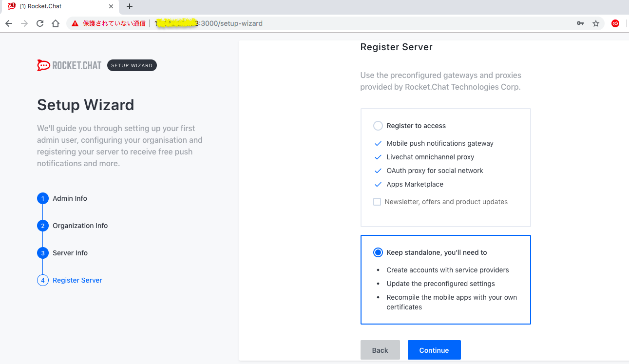Go back using the browser back arrow
629x364 pixels.
coord(9,23)
